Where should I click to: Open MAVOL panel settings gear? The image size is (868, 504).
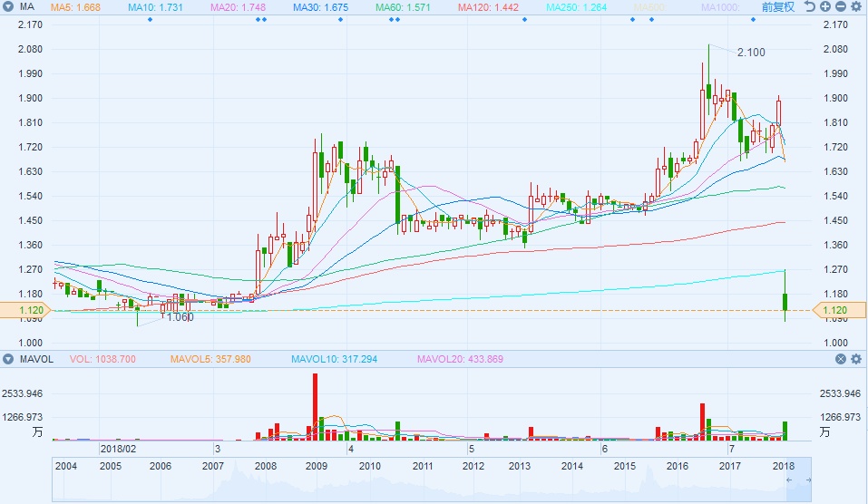tap(856, 359)
